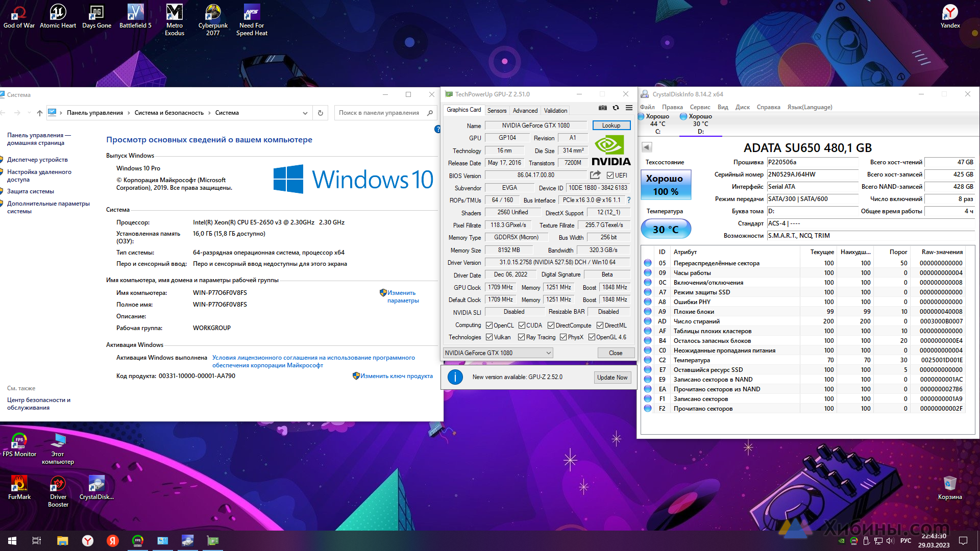Click GPU-Z BIOS share/export icon

[x=595, y=175]
